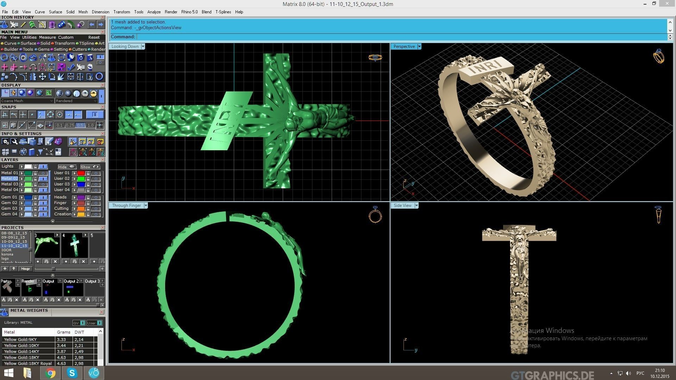Click the Hide button in Layers panel
This screenshot has width=676, height=380.
pos(67,167)
